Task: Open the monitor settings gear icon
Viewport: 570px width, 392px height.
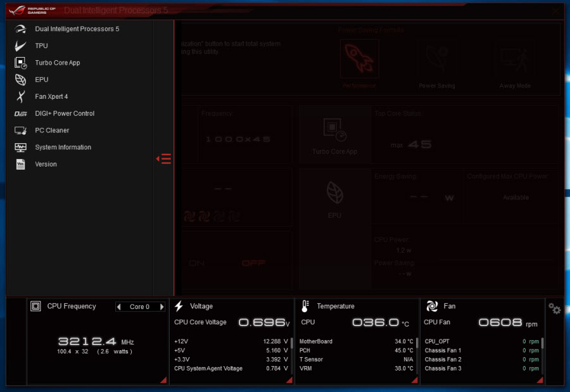Action: point(554,309)
